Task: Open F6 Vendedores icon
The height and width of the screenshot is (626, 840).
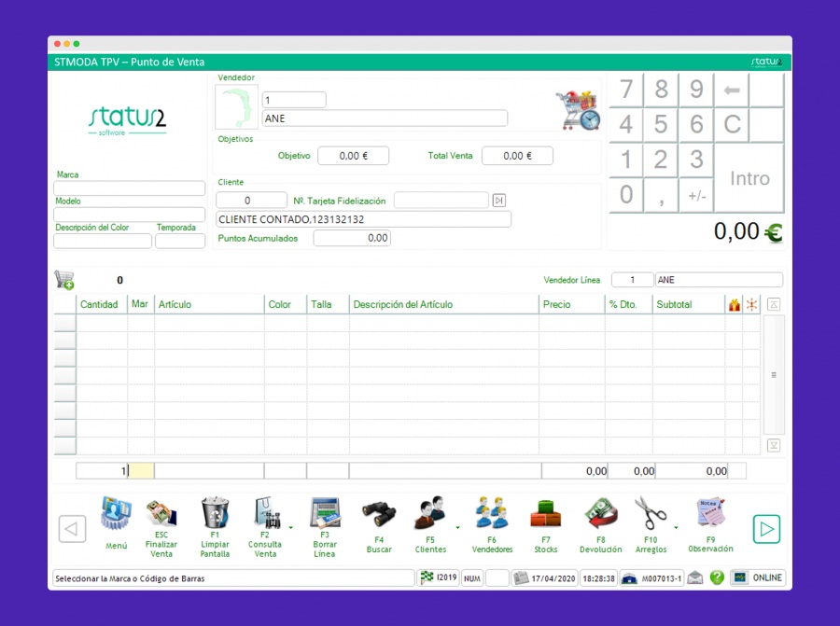Action: point(491,515)
